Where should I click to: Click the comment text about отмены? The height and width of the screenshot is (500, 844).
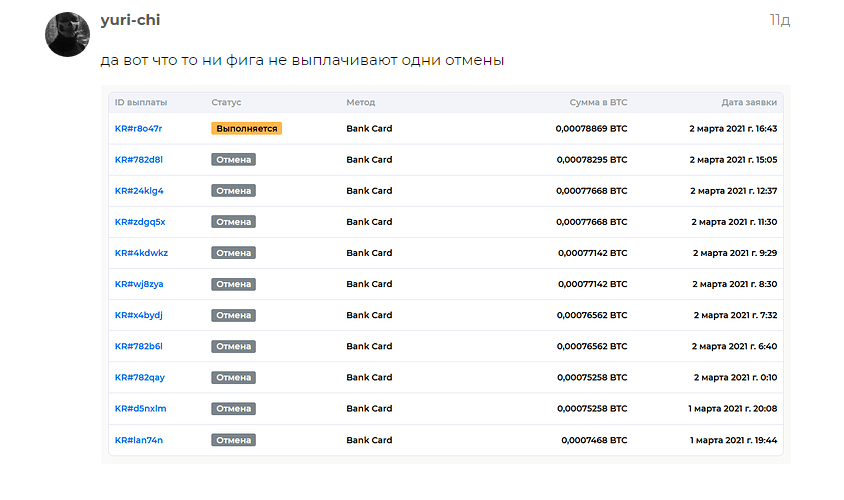(x=302, y=60)
